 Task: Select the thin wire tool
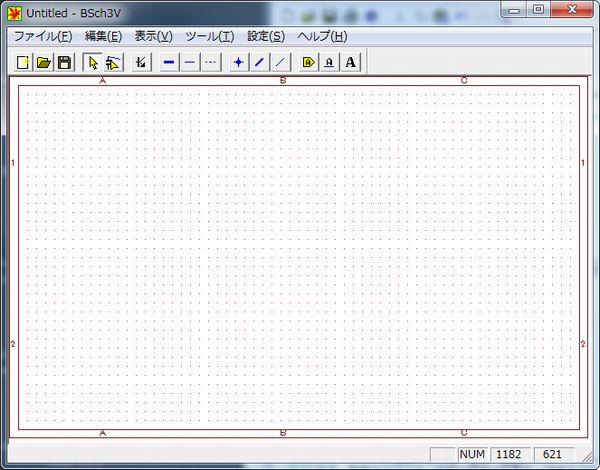click(x=190, y=62)
